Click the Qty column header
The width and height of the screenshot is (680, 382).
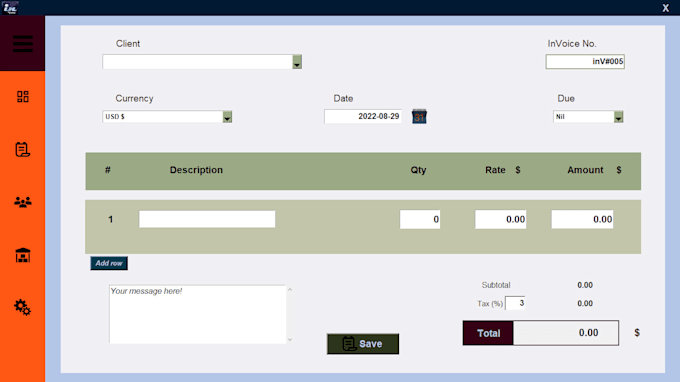pos(418,170)
